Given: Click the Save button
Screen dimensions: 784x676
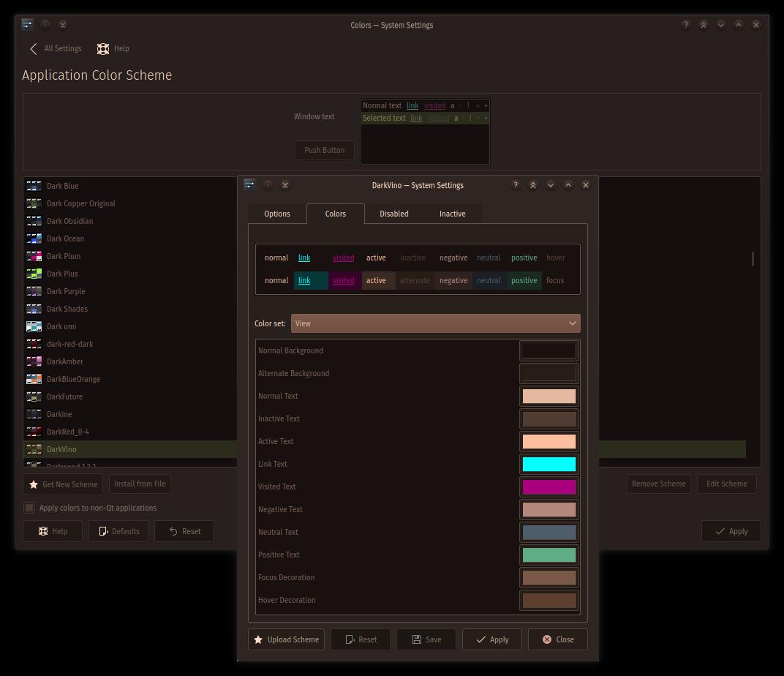Looking at the screenshot, I should point(426,639).
